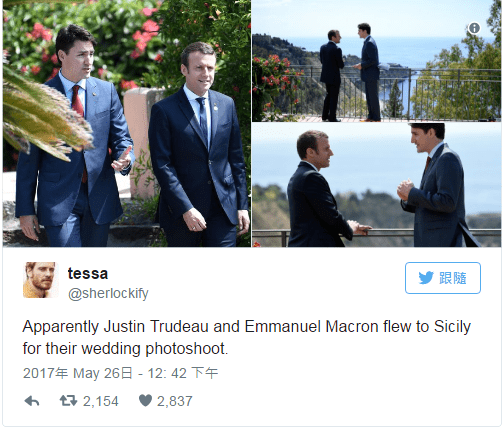The image size is (503, 427).
Task: Open the tweet timestamp 2017年 May 26日
Action: 78,373
